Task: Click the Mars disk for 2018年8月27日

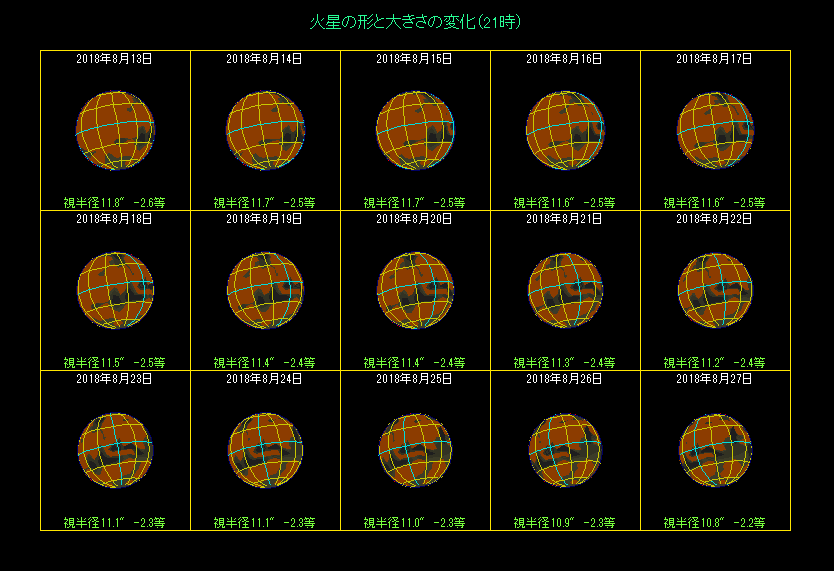Action: pos(715,450)
